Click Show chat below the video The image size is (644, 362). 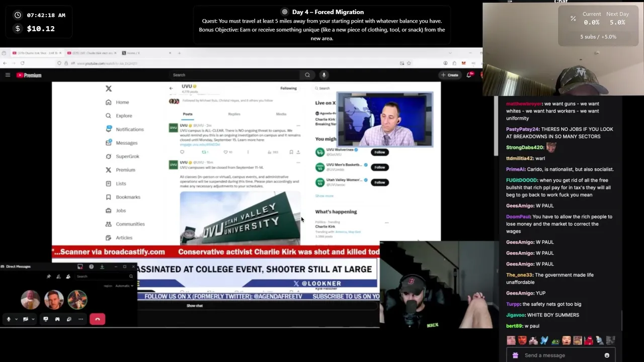click(195, 306)
